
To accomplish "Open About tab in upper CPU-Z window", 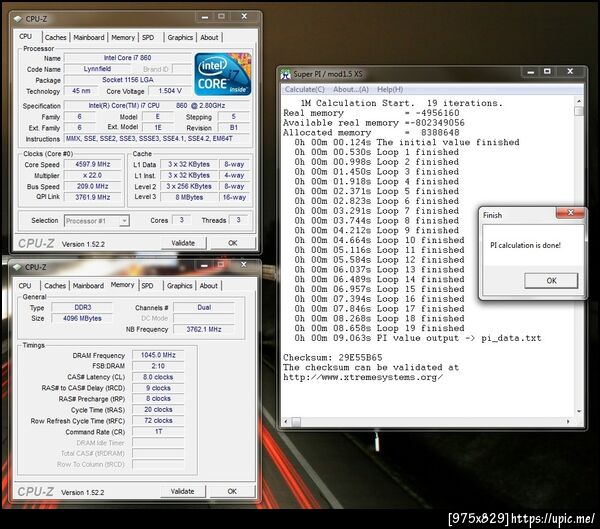I will tap(209, 38).
